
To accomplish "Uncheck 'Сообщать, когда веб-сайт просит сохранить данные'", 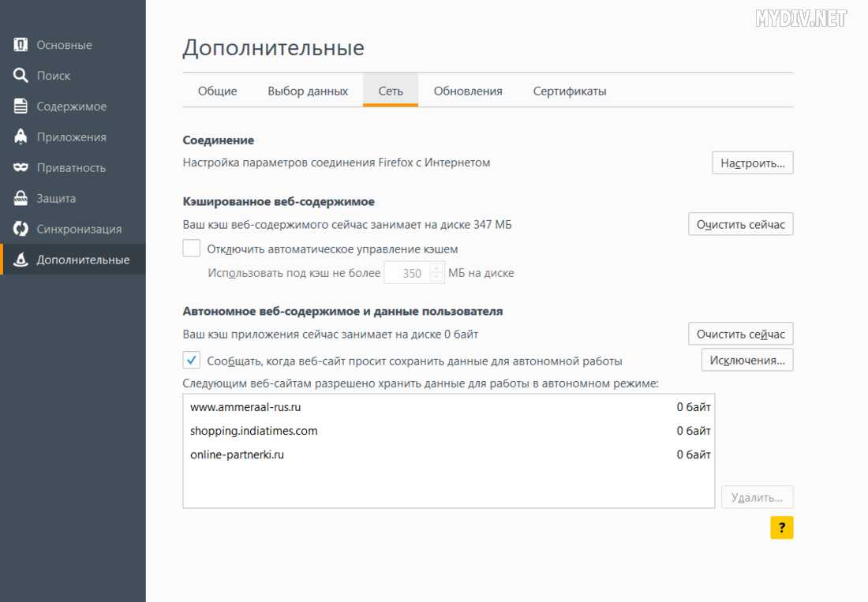I will click(x=192, y=361).
